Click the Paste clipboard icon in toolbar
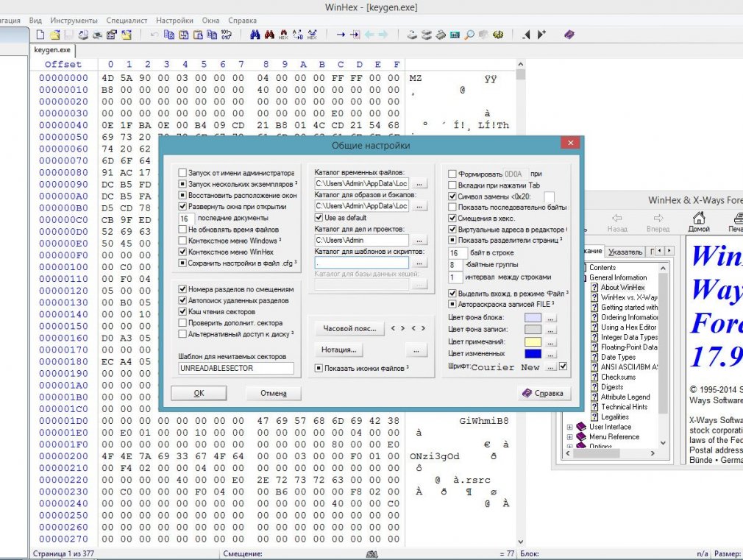The image size is (743, 560). click(198, 35)
